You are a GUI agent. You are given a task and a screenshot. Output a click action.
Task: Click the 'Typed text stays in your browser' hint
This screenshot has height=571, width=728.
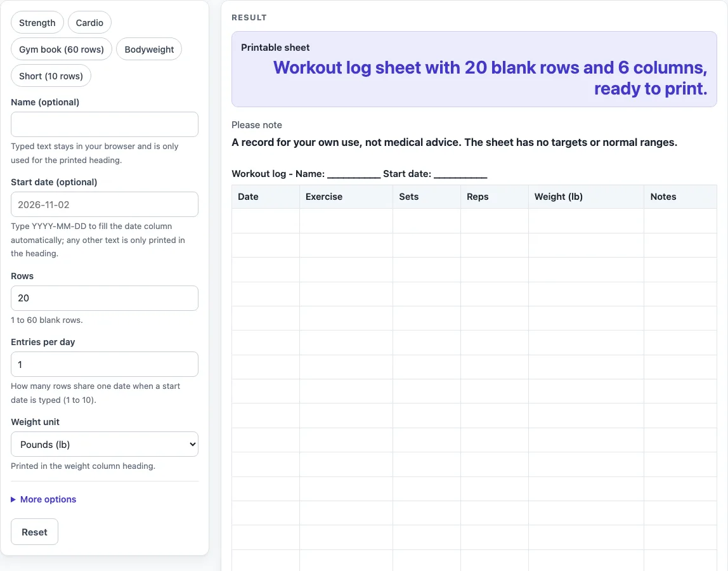94,154
